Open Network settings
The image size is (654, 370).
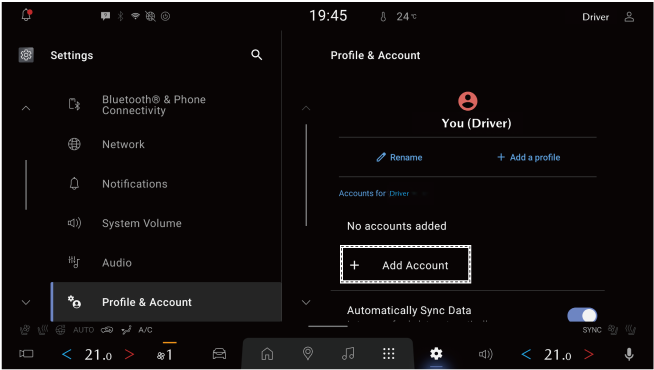tap(166, 144)
